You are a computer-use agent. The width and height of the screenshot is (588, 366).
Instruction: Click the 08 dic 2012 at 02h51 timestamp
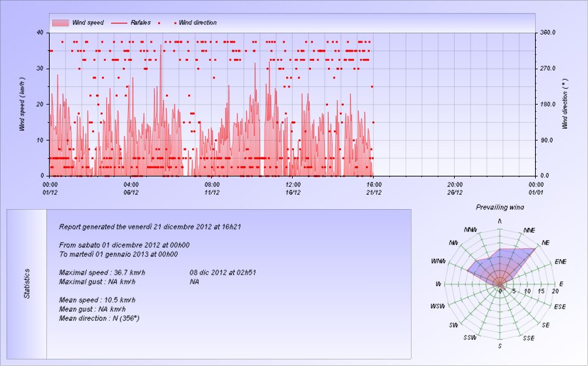[223, 273]
